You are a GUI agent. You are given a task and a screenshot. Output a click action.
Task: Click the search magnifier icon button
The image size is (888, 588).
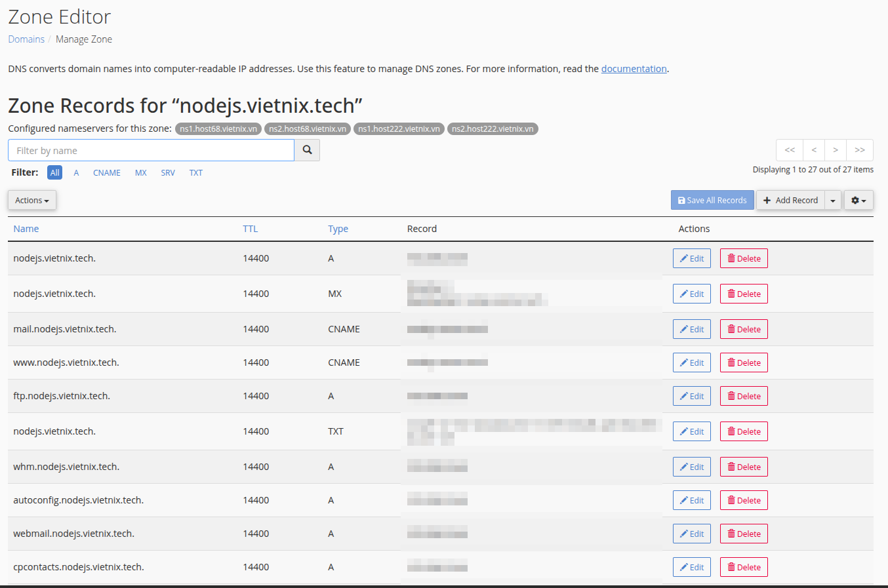[x=307, y=150]
